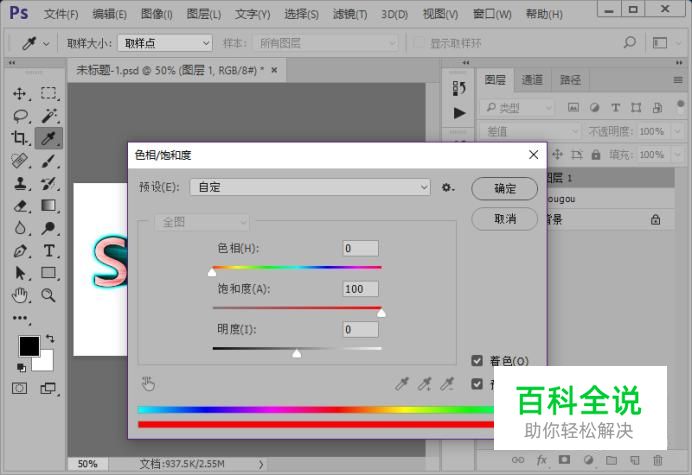Open the Layers panel menu

click(x=678, y=80)
